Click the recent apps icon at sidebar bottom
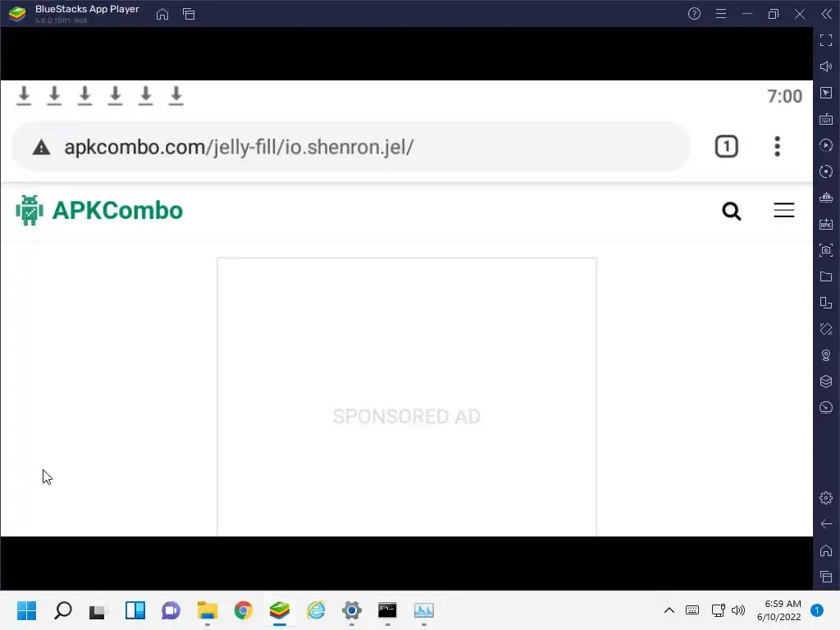The height and width of the screenshot is (630, 840). coord(826,577)
